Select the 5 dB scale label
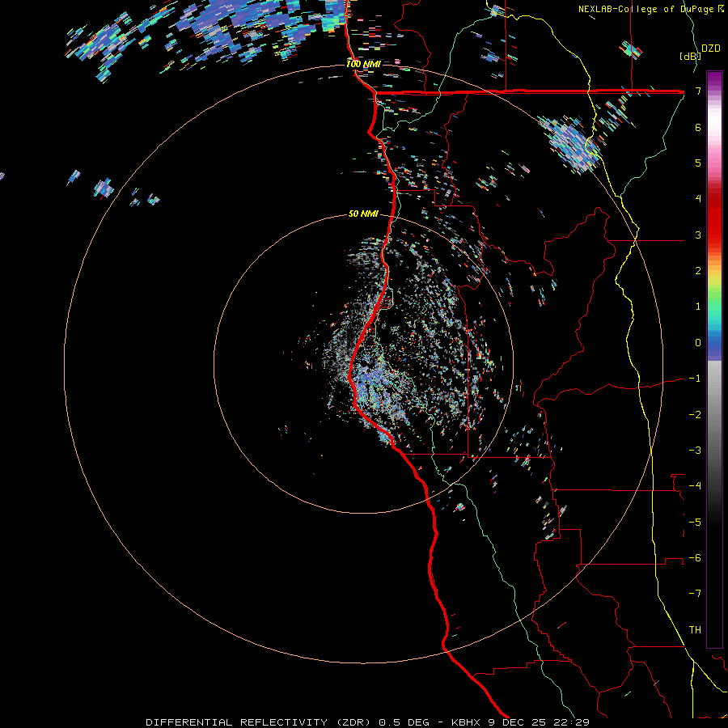Viewport: 728px width, 728px height. 698,163
